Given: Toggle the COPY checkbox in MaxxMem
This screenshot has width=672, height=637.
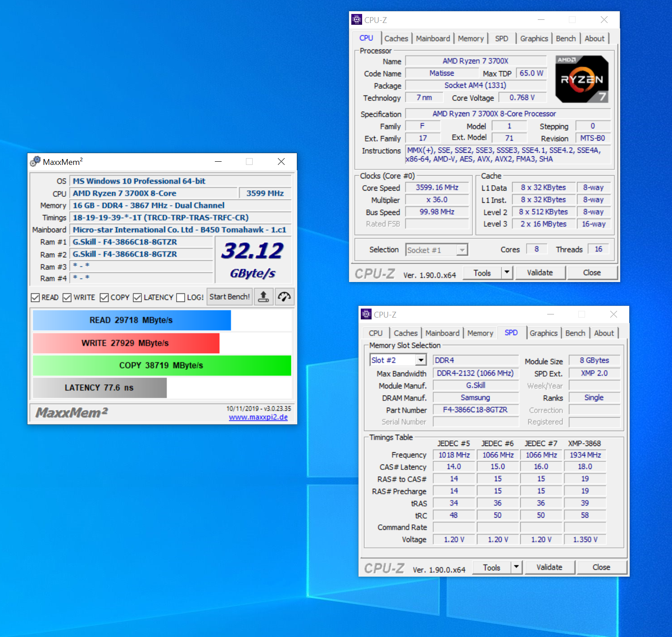Looking at the screenshot, I should [104, 298].
